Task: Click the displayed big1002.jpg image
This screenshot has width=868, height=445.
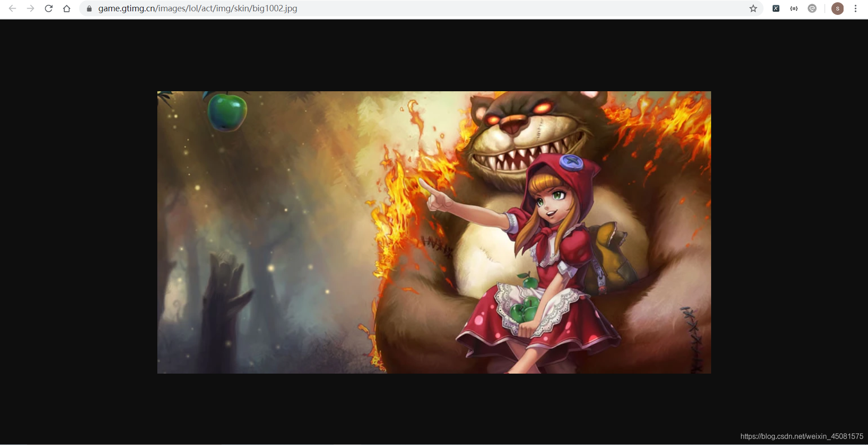Action: 434,232
